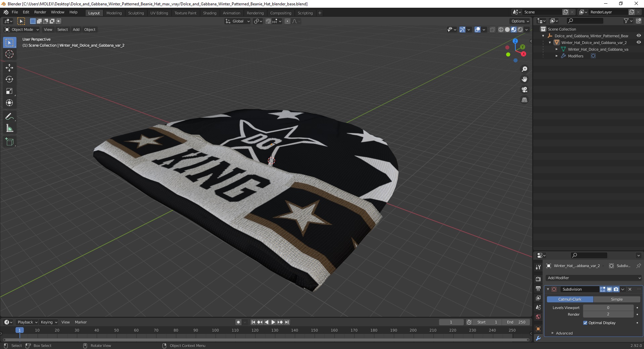The width and height of the screenshot is (644, 349).
Task: Select the Simple subdivision type
Action: coord(617,299)
